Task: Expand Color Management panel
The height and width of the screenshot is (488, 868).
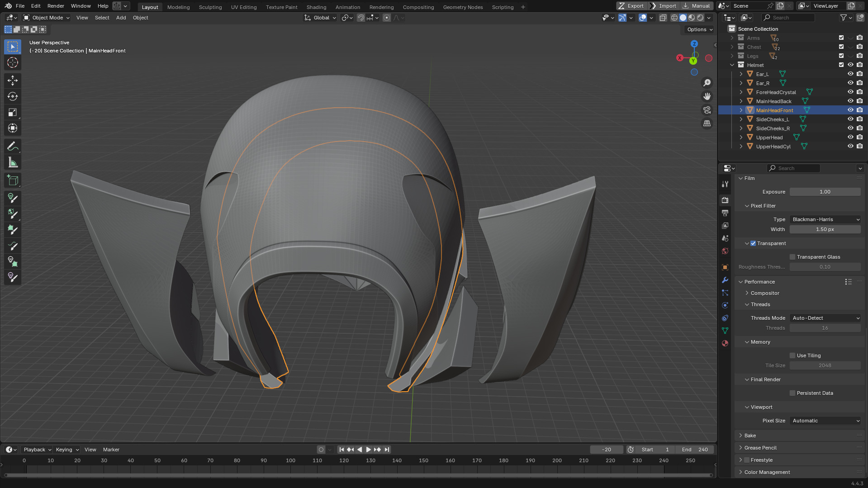Action: tap(767, 472)
